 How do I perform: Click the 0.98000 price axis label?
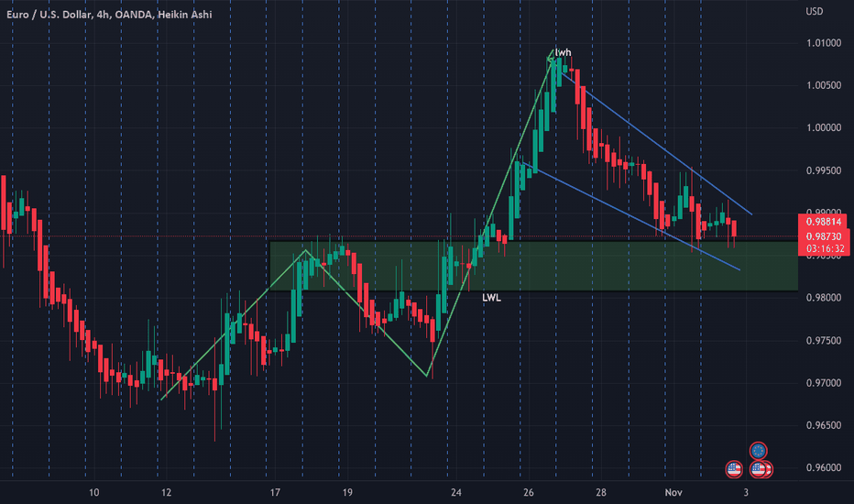click(x=824, y=298)
